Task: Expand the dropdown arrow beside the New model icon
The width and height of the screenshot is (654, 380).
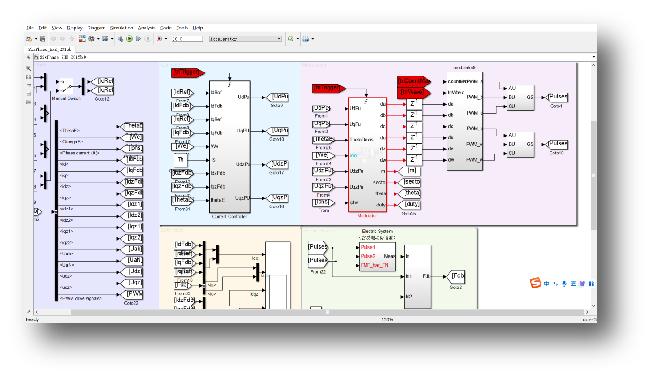Action: pos(36,39)
